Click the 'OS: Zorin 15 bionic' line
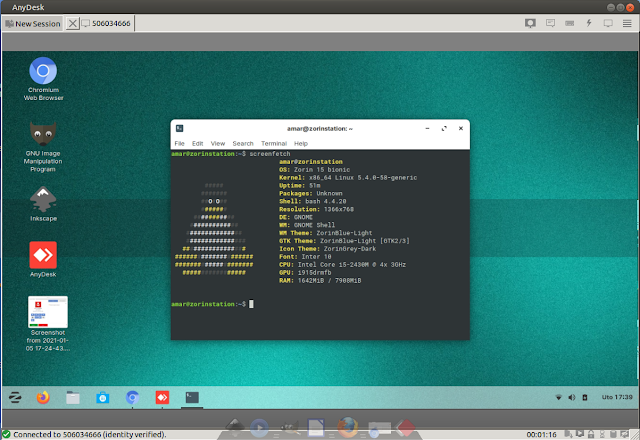This screenshot has width=640, height=440. coord(314,170)
